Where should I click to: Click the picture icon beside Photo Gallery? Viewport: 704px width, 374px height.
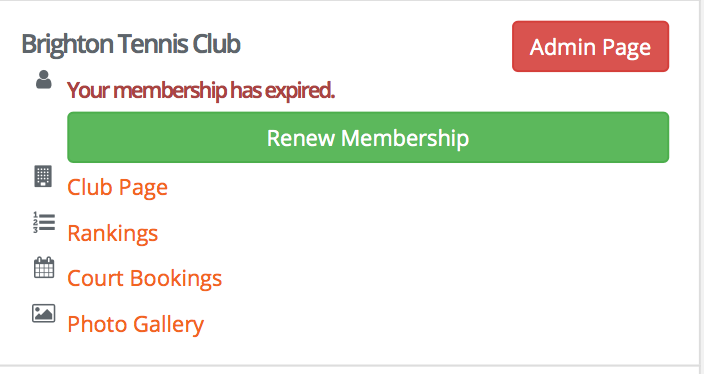(44, 313)
